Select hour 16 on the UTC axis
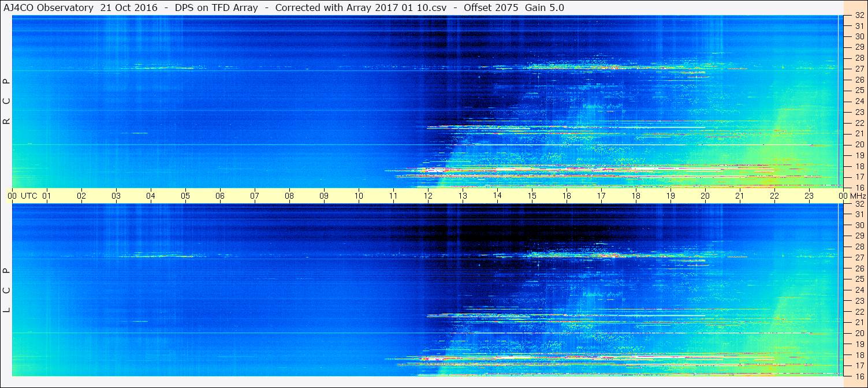868x388 pixels. pos(567,196)
